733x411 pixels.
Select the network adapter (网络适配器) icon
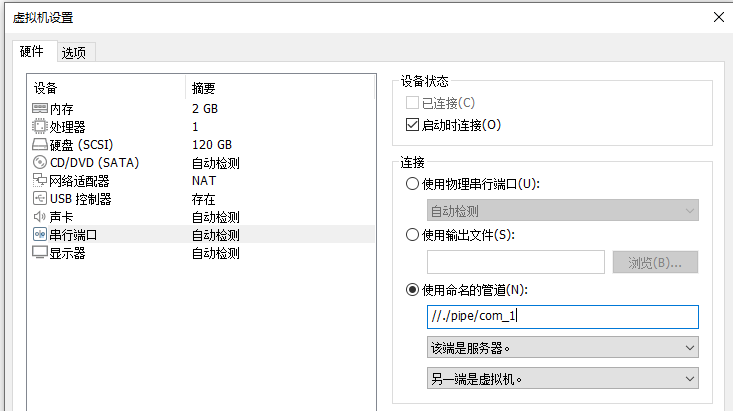click(x=40, y=181)
